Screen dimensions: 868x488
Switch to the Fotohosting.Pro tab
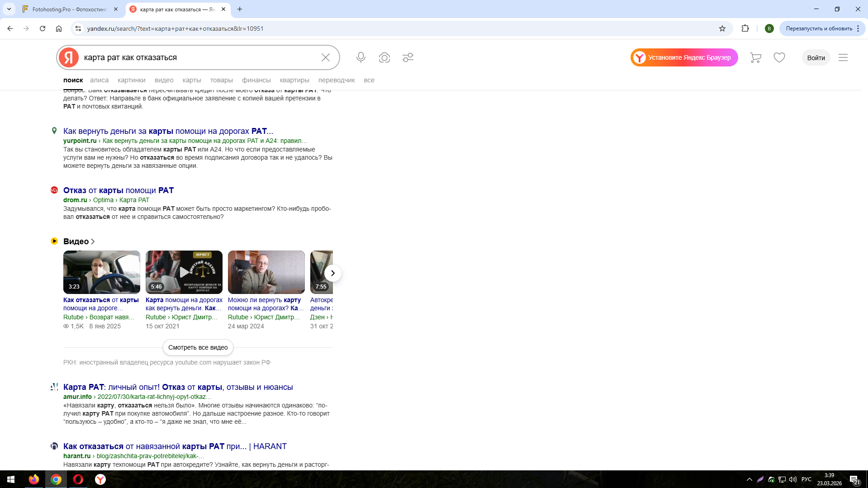(70, 9)
